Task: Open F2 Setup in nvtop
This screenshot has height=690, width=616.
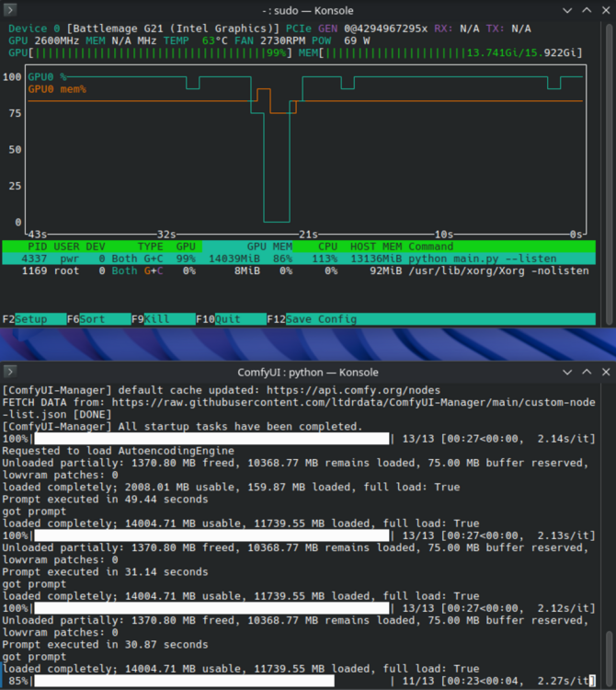Action: (x=34, y=319)
